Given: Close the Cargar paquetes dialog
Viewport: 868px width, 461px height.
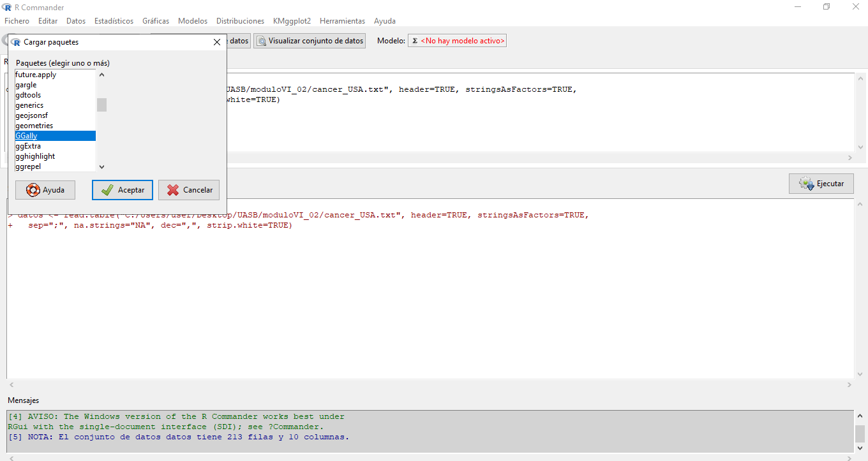Looking at the screenshot, I should pos(216,42).
